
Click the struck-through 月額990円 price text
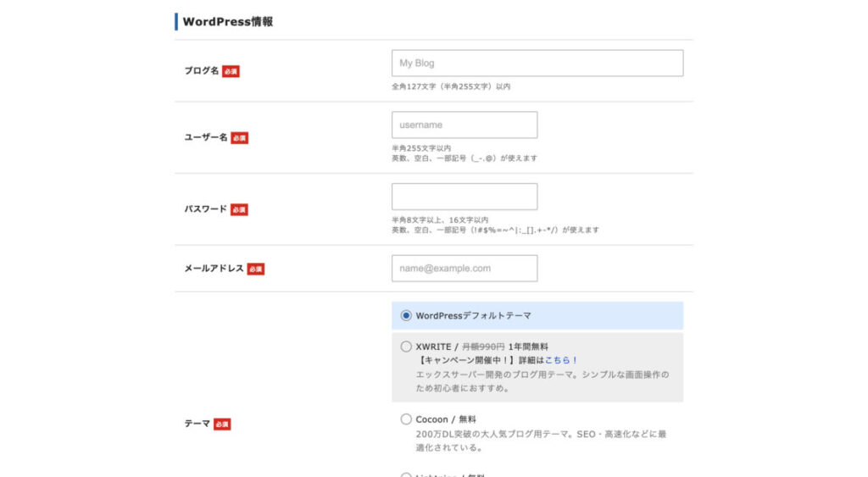(x=483, y=347)
